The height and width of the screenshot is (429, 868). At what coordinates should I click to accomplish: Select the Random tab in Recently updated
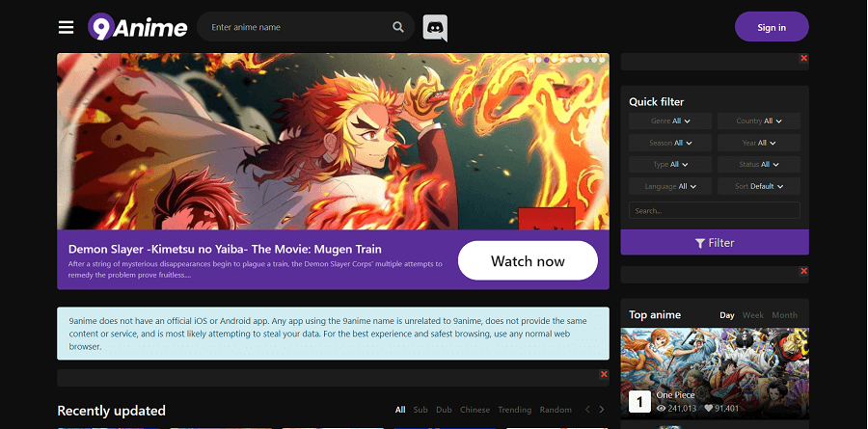coord(556,410)
